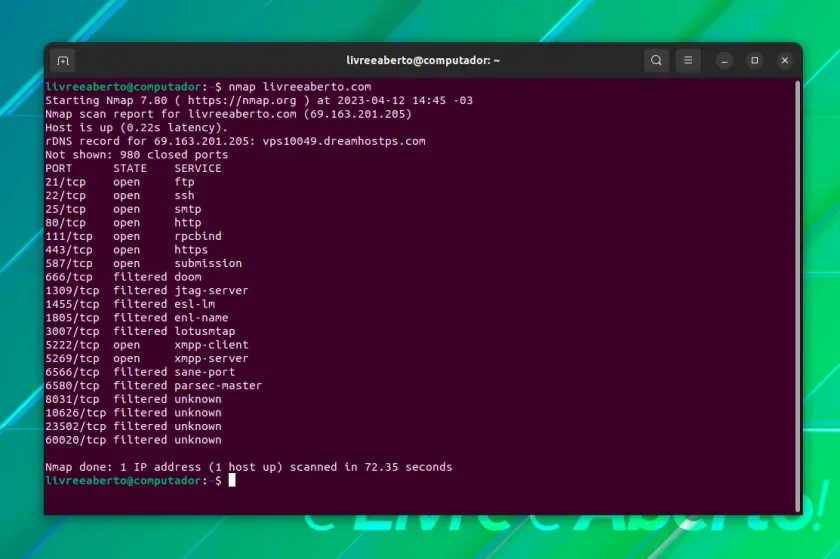Open a new terminal tab

pyautogui.click(x=63, y=61)
